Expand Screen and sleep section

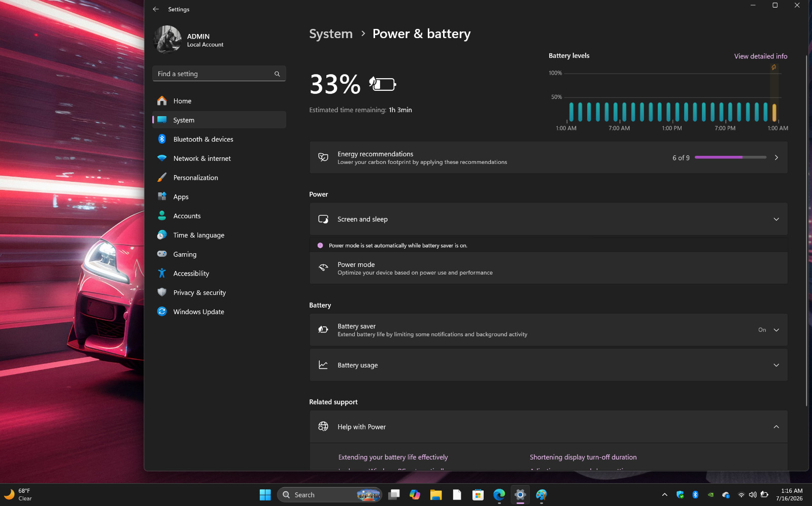(x=548, y=219)
